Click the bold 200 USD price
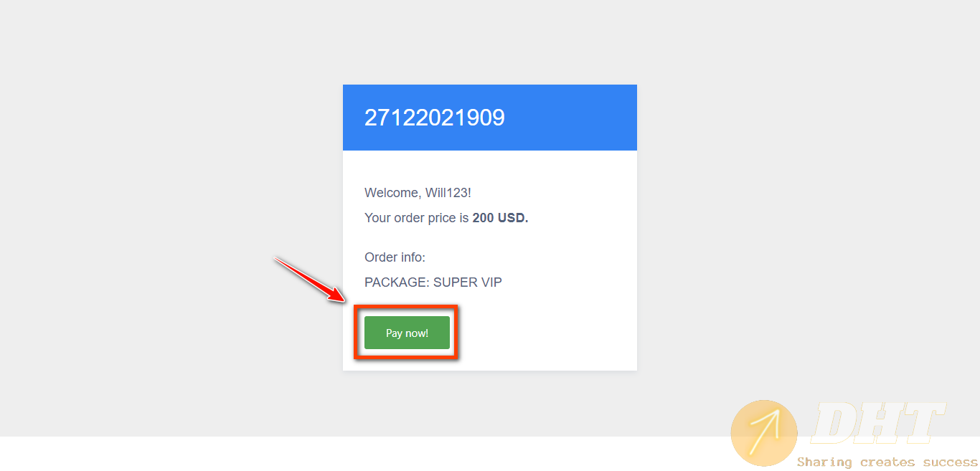The height and width of the screenshot is (471, 980). (x=500, y=218)
